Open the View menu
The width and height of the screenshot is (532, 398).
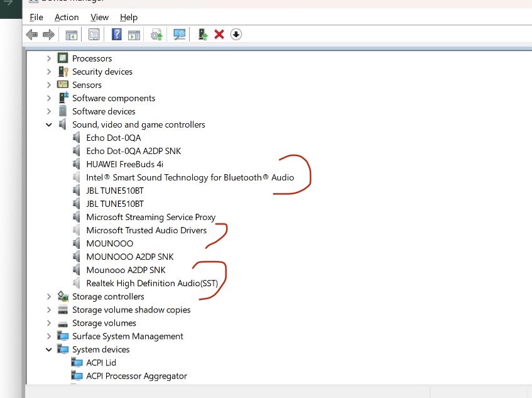coord(99,18)
